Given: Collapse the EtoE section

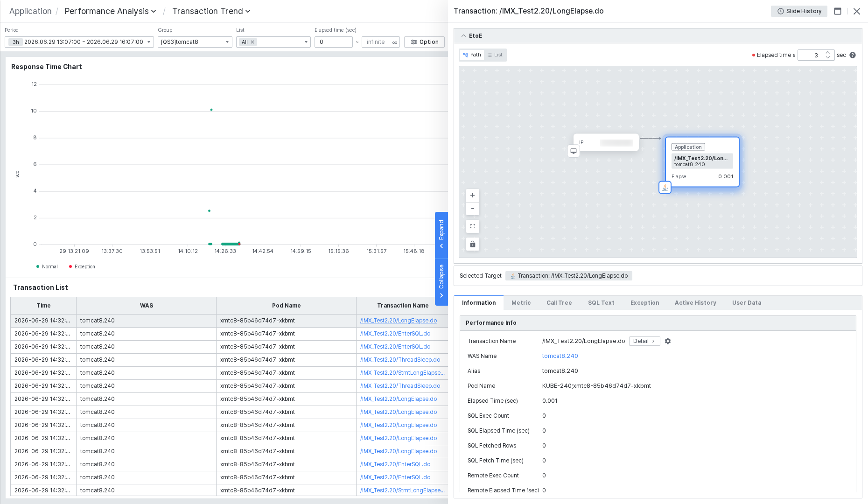Looking at the screenshot, I should point(463,36).
